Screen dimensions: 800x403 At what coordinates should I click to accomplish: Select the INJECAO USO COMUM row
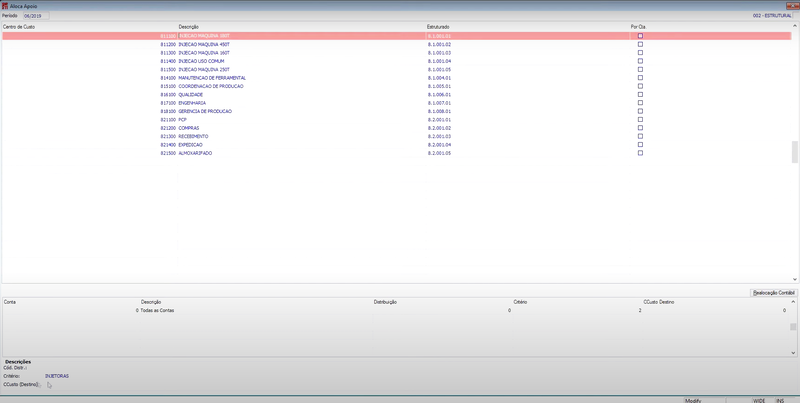click(x=396, y=61)
